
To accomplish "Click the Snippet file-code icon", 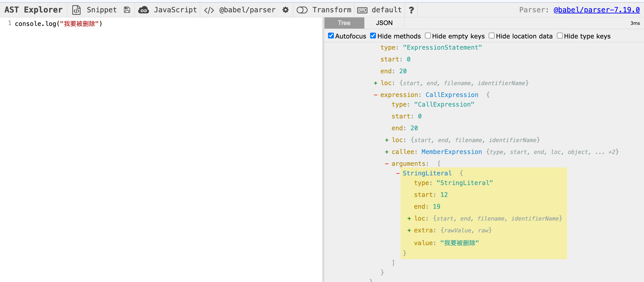I will coord(76,10).
